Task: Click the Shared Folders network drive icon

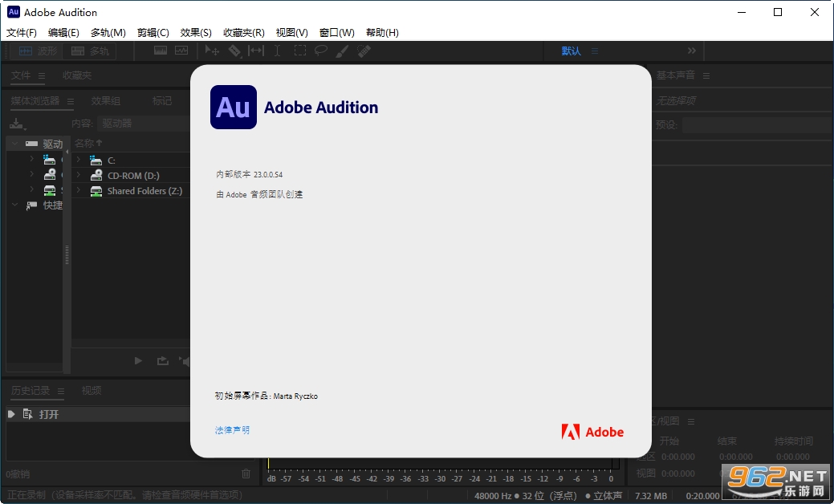Action: pos(96,190)
